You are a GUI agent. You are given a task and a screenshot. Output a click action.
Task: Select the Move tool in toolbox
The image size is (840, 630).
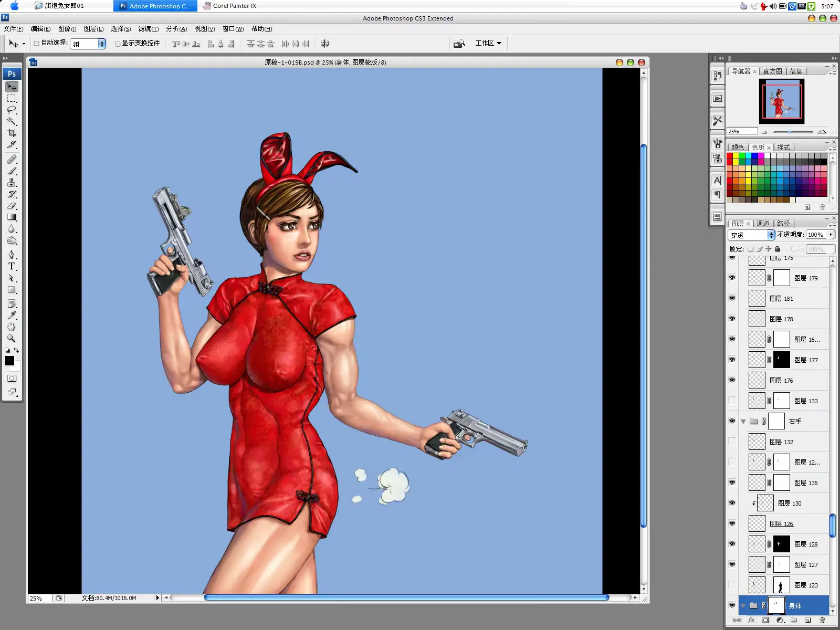tap(12, 87)
